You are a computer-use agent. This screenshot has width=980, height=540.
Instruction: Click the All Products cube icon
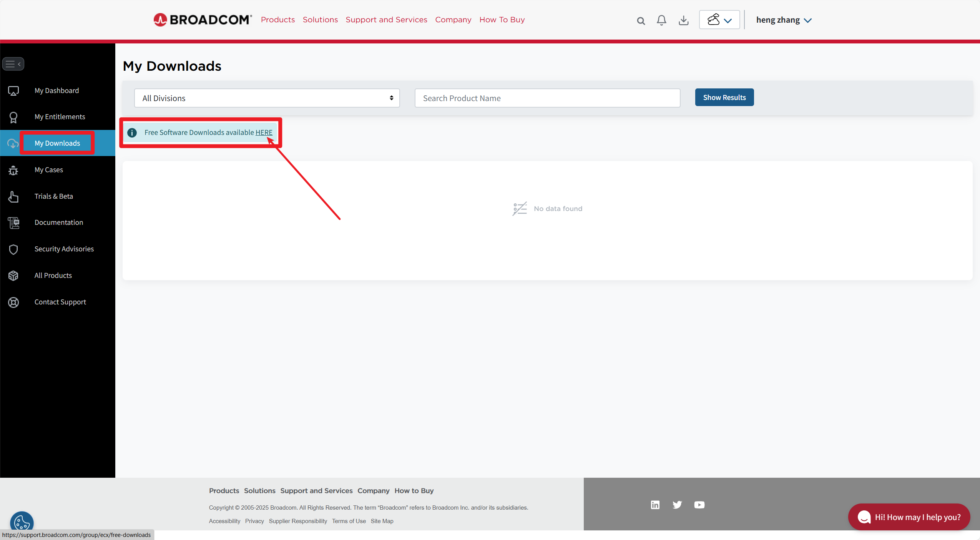(x=13, y=276)
